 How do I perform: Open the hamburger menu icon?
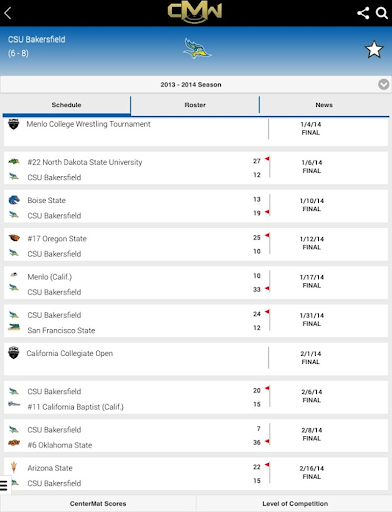pyautogui.click(x=4, y=485)
